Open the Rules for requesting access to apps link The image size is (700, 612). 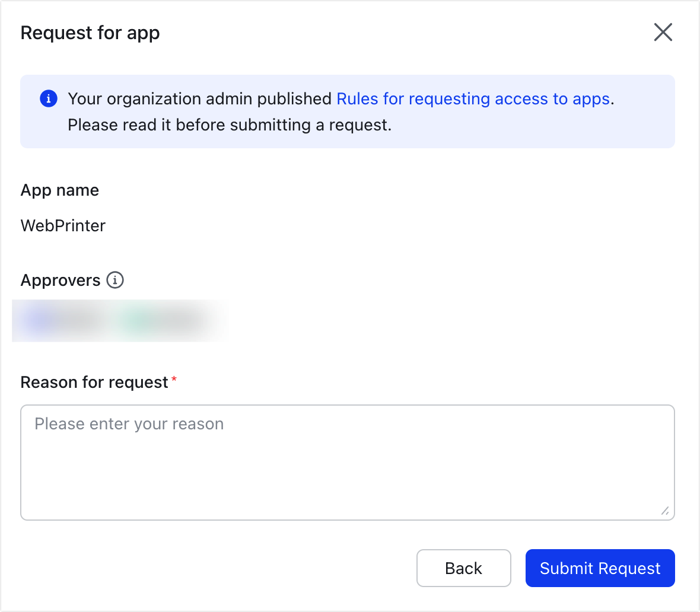tap(473, 98)
